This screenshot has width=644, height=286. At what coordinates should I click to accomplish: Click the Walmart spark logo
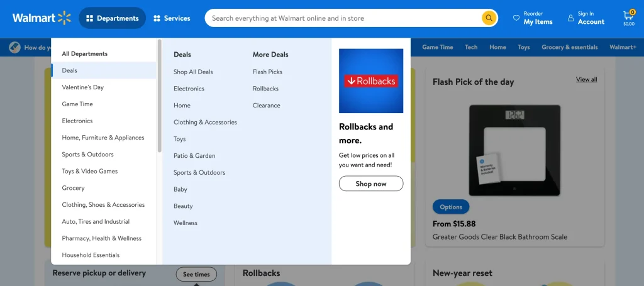[x=65, y=18]
